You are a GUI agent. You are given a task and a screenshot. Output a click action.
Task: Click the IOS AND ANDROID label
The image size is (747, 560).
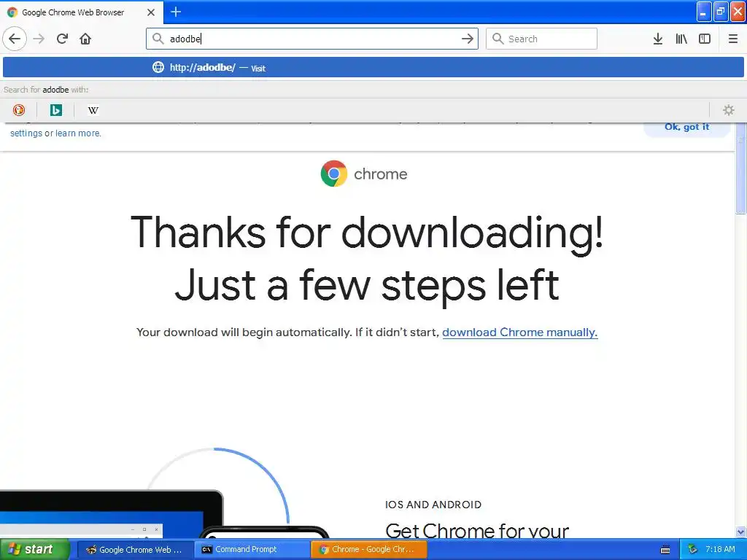coord(433,505)
